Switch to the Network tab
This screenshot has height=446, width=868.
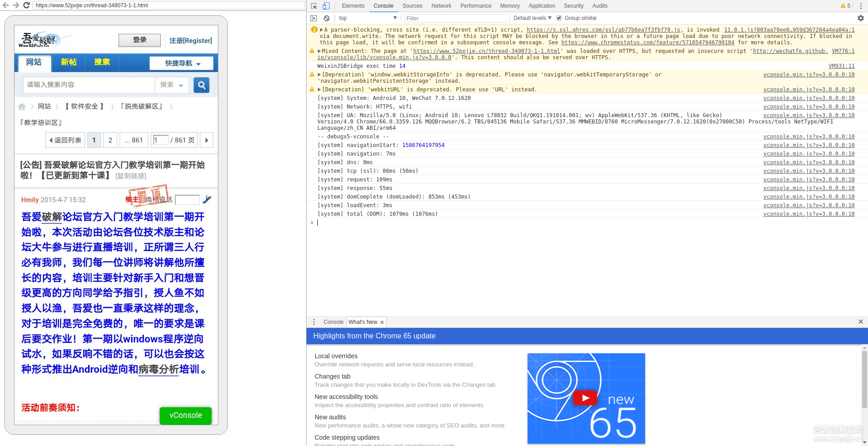[441, 6]
